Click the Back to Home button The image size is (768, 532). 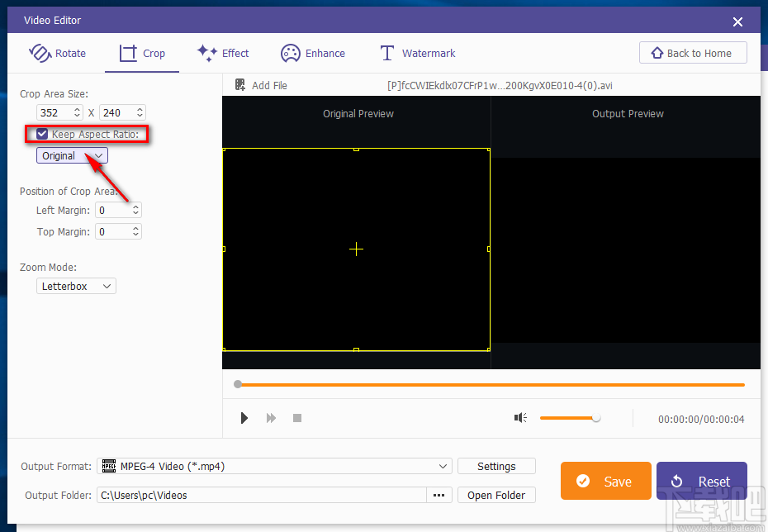(693, 53)
